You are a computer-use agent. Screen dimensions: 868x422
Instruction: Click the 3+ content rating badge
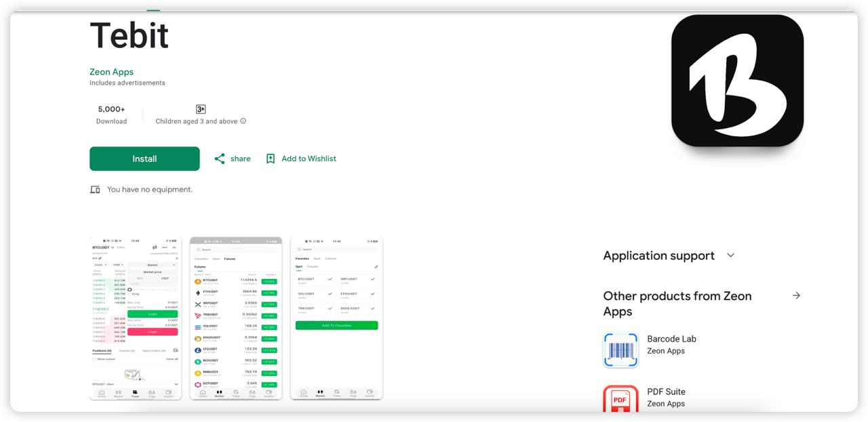201,109
